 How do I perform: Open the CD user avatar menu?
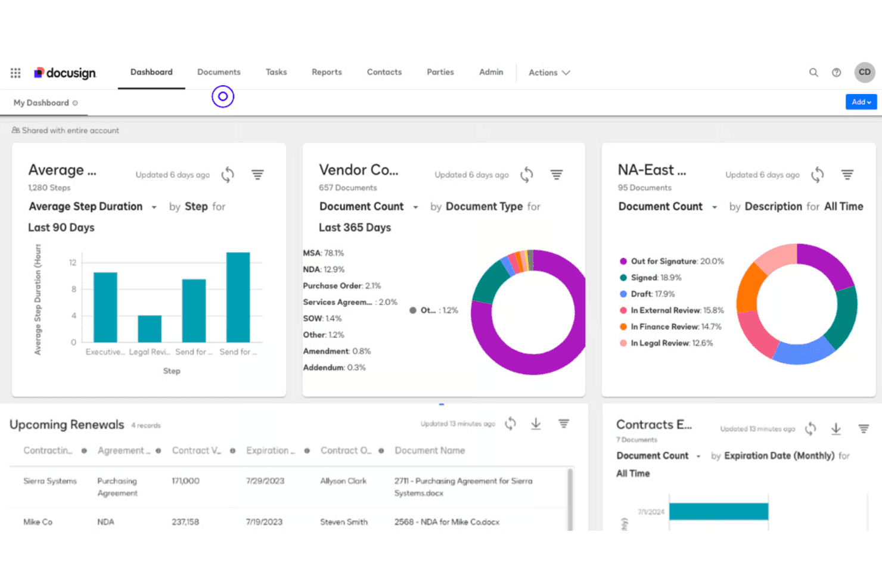pos(865,72)
